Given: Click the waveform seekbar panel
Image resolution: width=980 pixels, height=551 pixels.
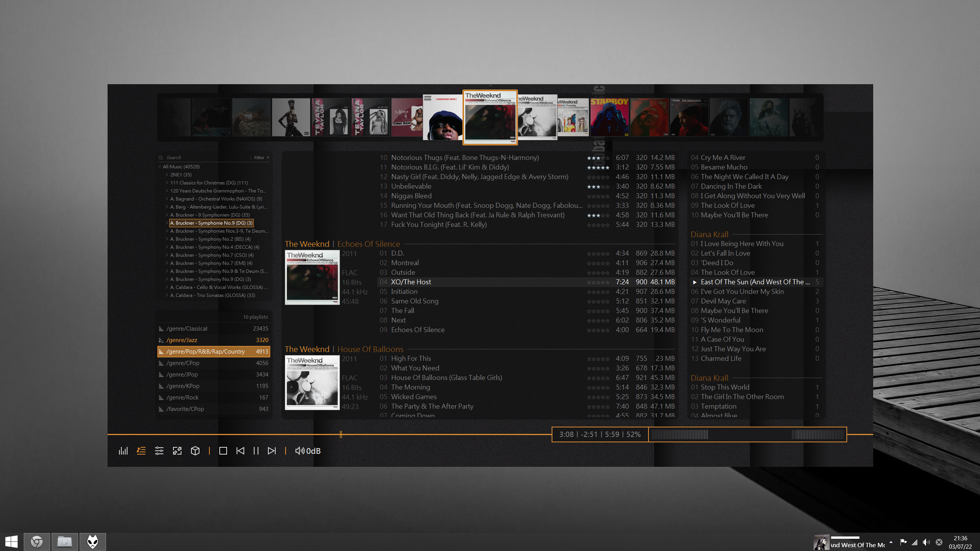Looking at the screenshot, I should 748,434.
